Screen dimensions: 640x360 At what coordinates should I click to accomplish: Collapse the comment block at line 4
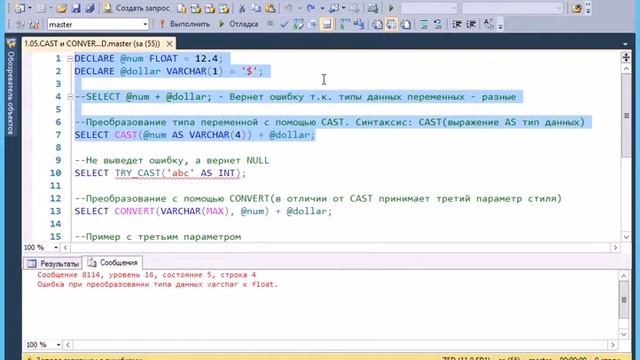pos(70,97)
